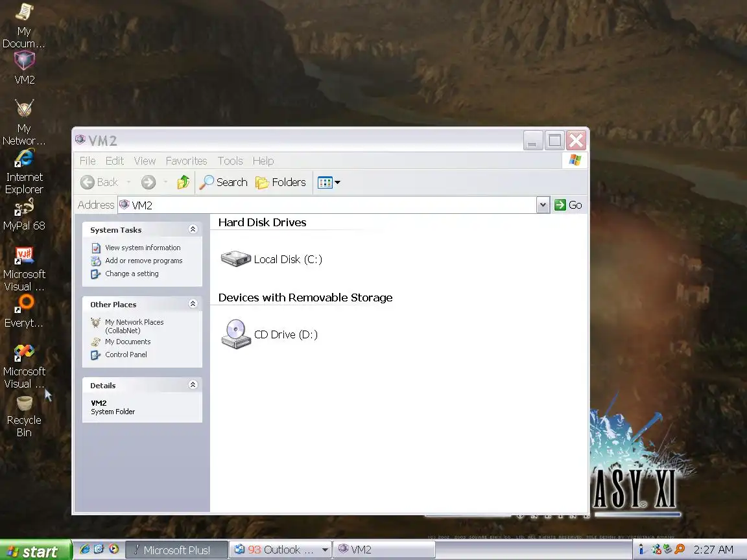Click the taskbar clock showing 2:27 AM
The width and height of the screenshot is (747, 560).
[x=713, y=550]
